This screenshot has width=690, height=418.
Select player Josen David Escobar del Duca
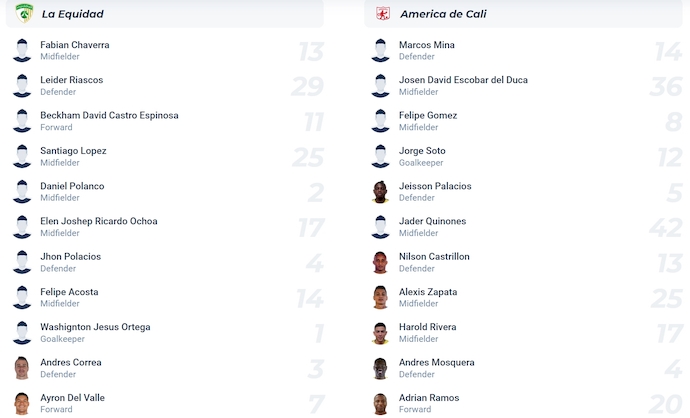click(463, 80)
